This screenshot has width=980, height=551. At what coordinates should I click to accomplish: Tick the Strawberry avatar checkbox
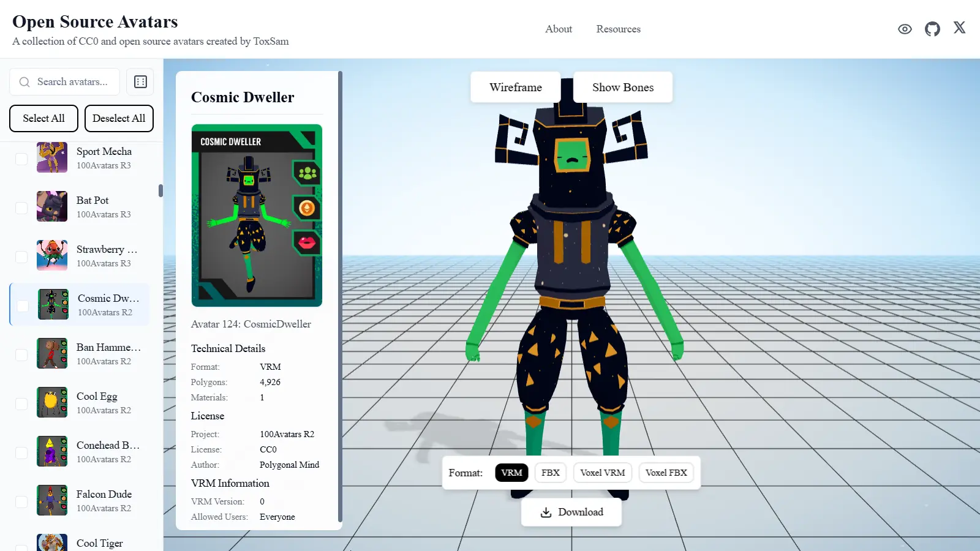(x=21, y=257)
